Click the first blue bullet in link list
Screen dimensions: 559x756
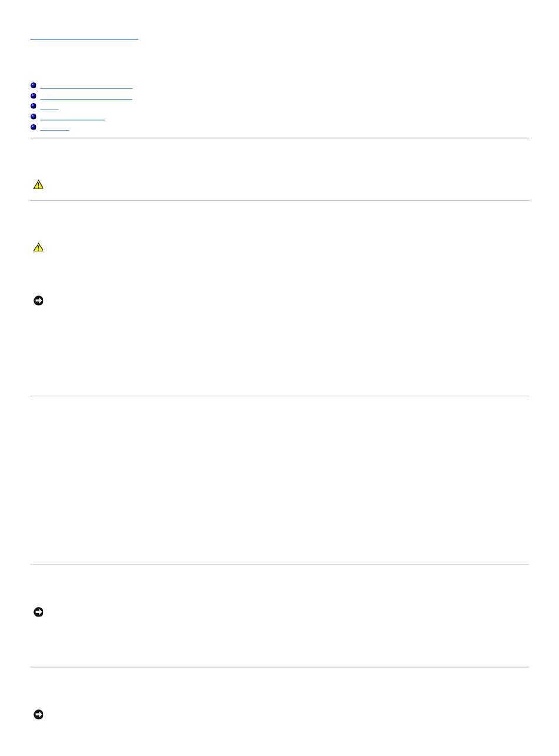(34, 85)
